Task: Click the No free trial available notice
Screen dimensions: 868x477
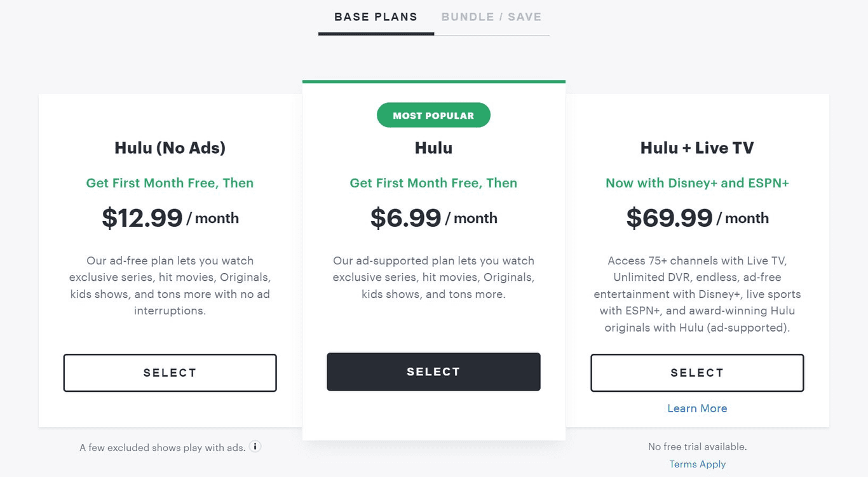Action: coord(697,447)
